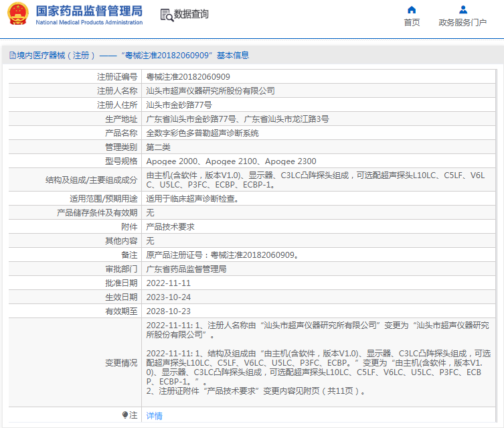Select the 数据查询 heading text
Image resolution: width=504 pixels, height=428 pixels.
click(x=191, y=14)
